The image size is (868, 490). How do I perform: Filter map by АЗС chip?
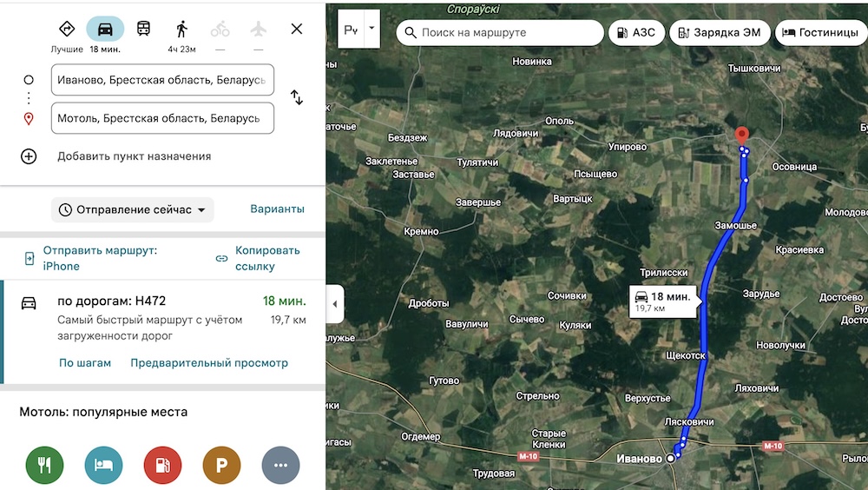(636, 33)
